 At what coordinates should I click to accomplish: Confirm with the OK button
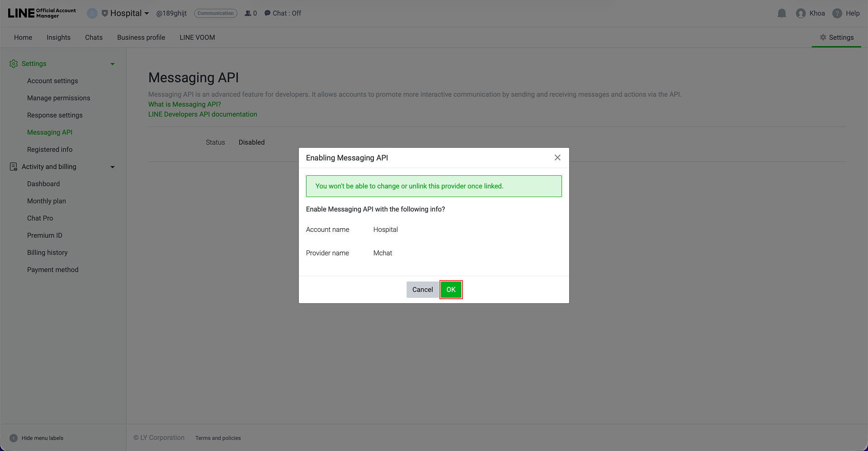pyautogui.click(x=451, y=289)
